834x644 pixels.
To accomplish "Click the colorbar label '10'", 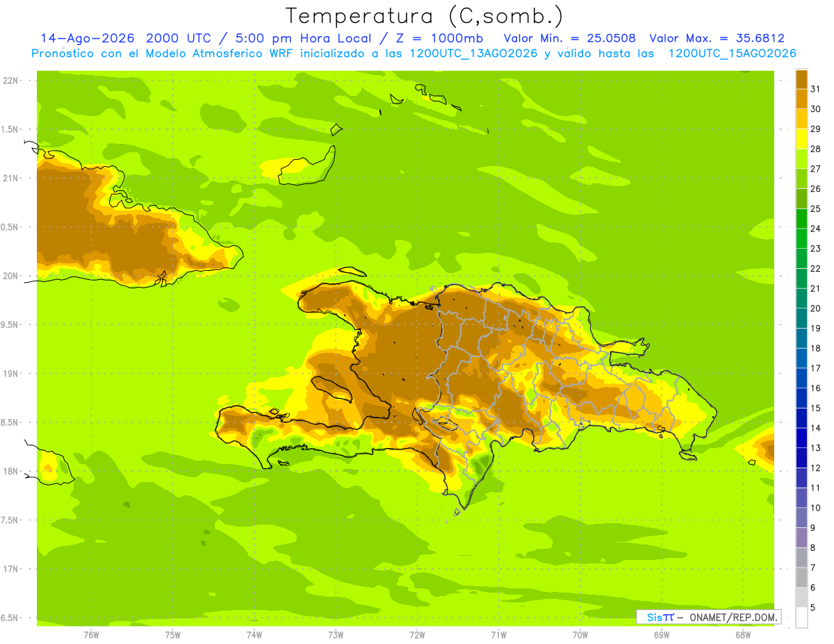I will pyautogui.click(x=815, y=507).
